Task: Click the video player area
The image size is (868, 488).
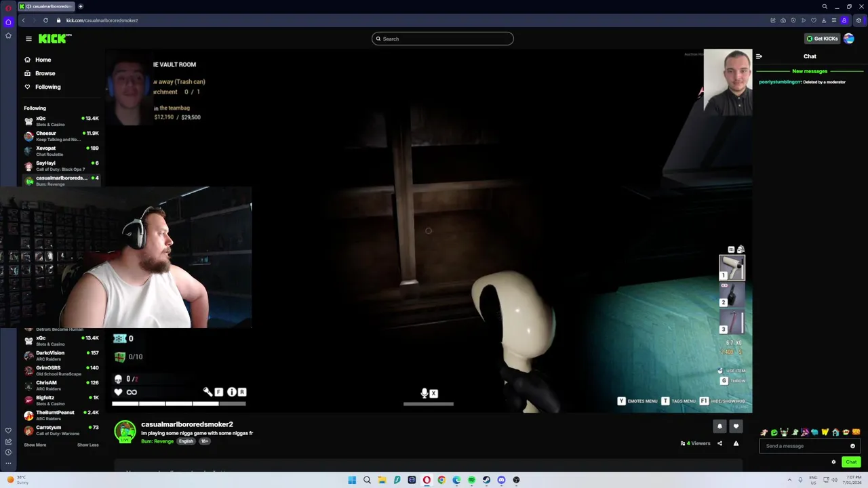Action: (x=429, y=230)
